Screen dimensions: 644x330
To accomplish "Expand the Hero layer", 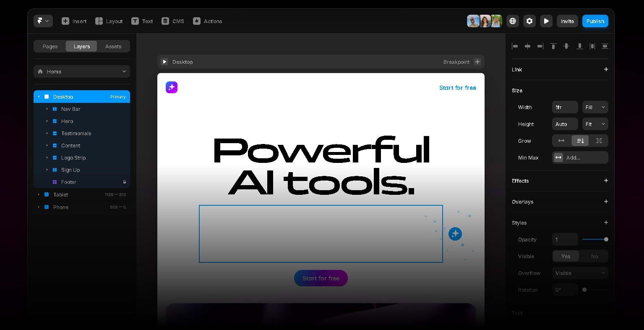I will click(47, 121).
